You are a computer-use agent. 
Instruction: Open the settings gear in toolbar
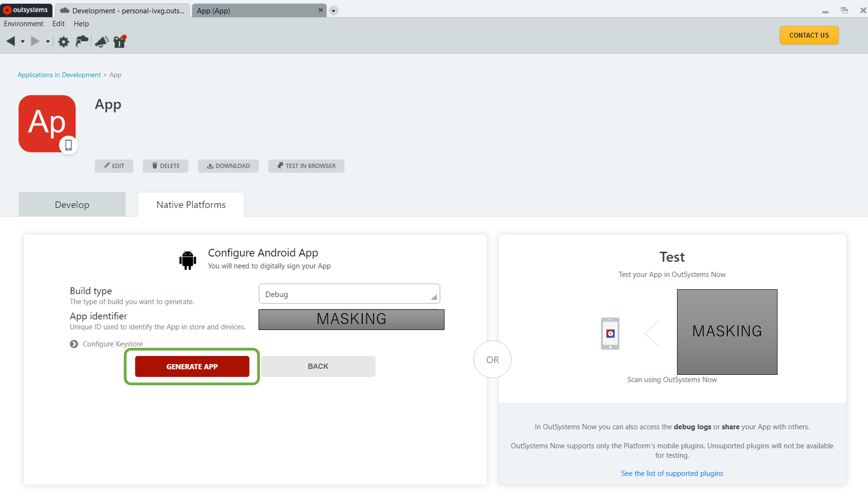64,42
